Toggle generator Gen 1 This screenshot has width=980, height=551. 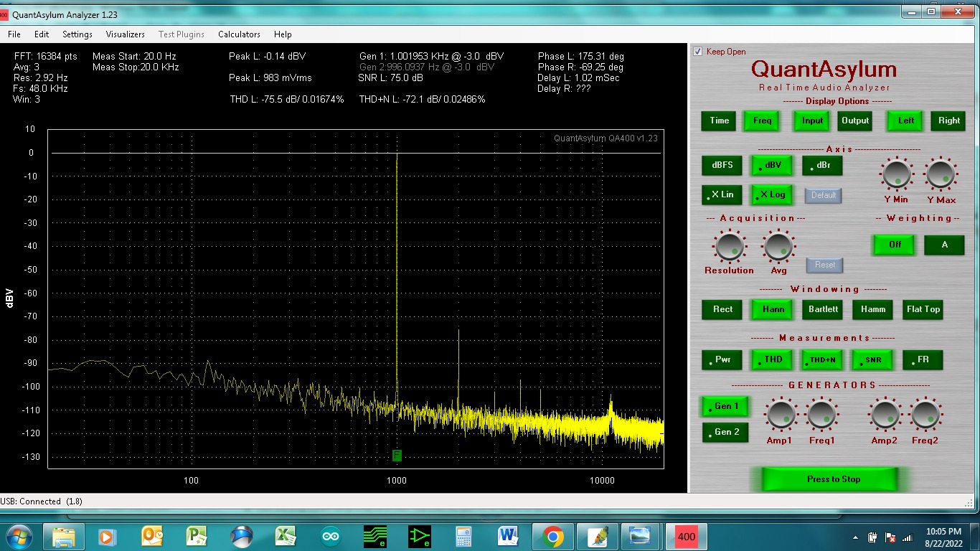pyautogui.click(x=725, y=406)
